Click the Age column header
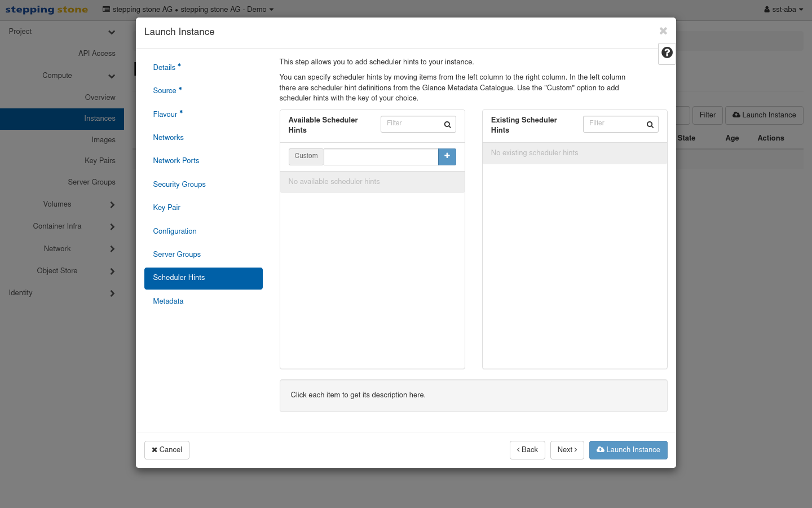Screen dimensions: 812x508 (732, 138)
